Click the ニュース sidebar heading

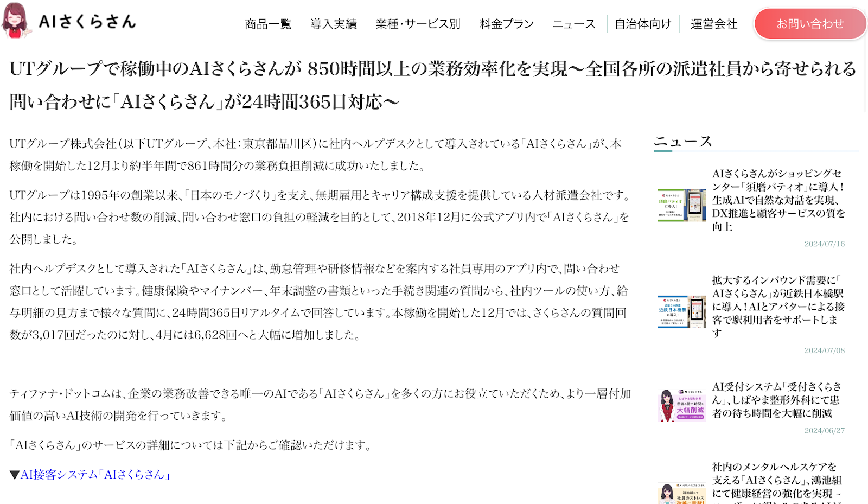point(682,142)
